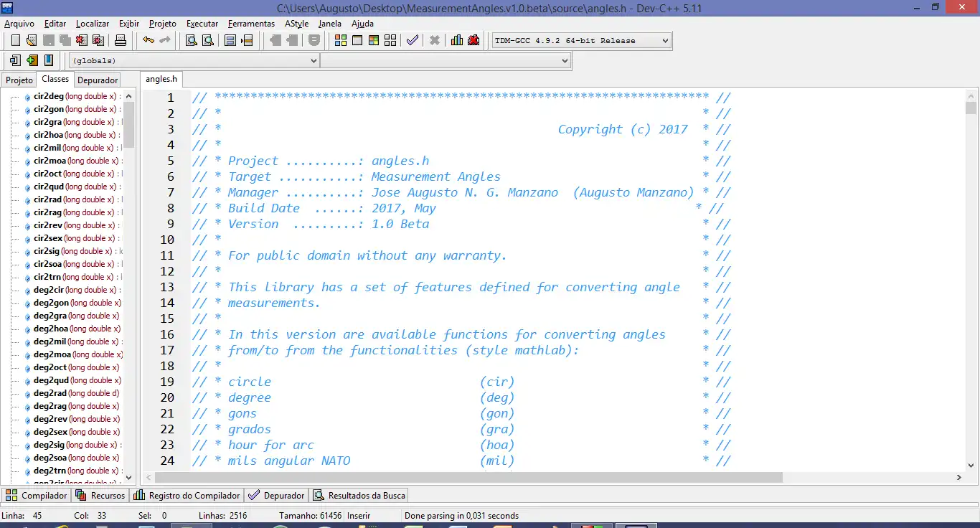Screen dimensions: 980x528
Task: Select the angles.h editor tab
Action: click(161, 79)
